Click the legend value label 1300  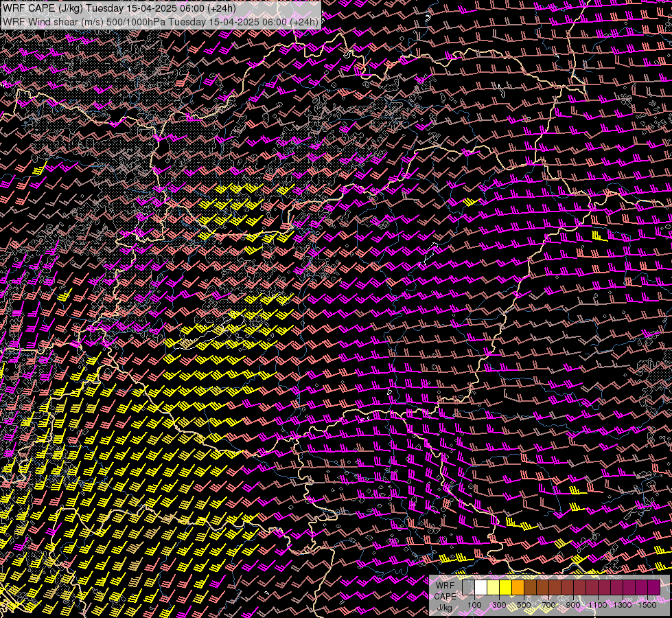(x=623, y=605)
